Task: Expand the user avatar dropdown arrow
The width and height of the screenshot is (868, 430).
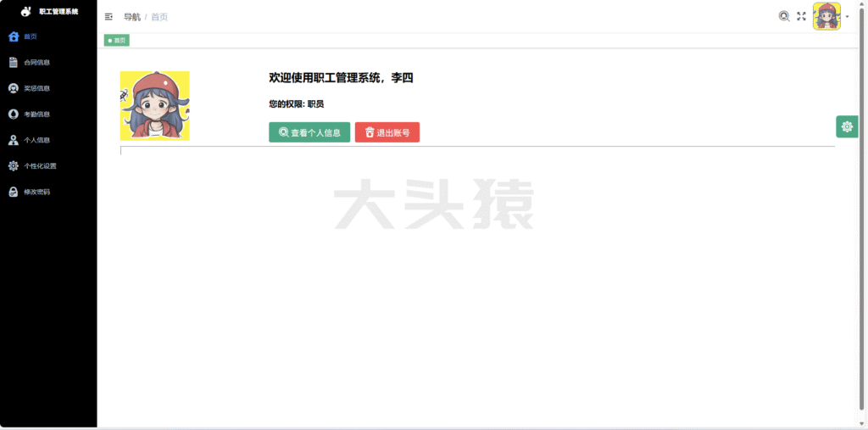Action: [x=847, y=17]
